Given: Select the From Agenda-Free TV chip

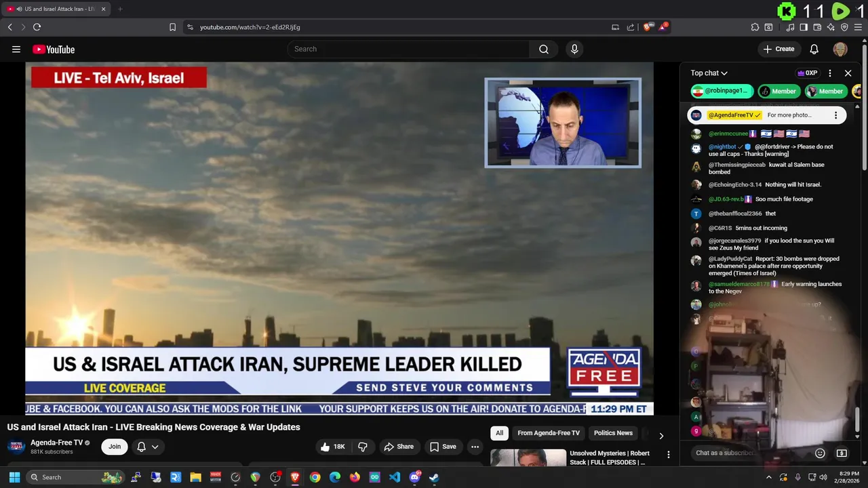Looking at the screenshot, I should click(x=549, y=433).
